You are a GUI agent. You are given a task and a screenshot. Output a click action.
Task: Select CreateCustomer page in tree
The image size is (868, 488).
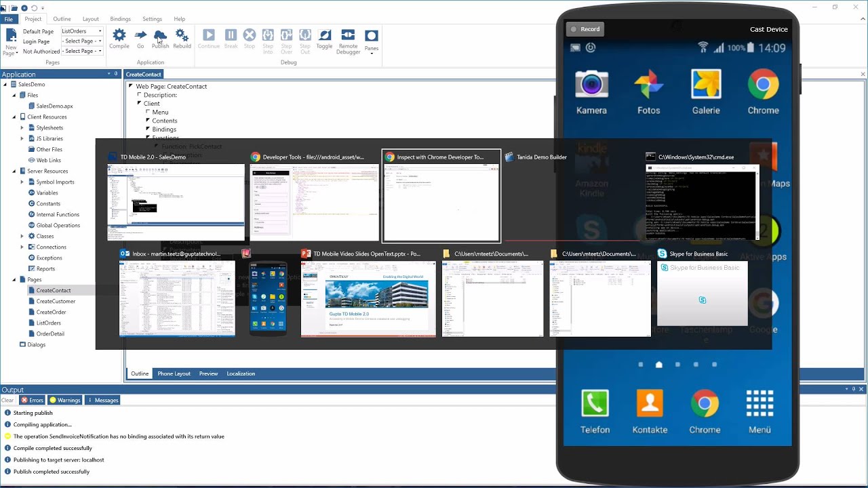[56, 301]
